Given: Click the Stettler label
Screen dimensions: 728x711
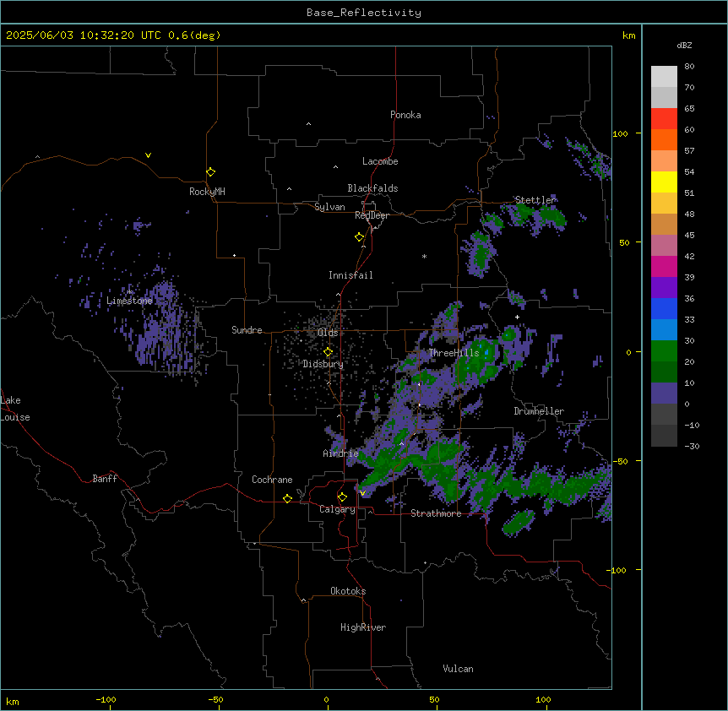Looking at the screenshot, I should tap(535, 200).
